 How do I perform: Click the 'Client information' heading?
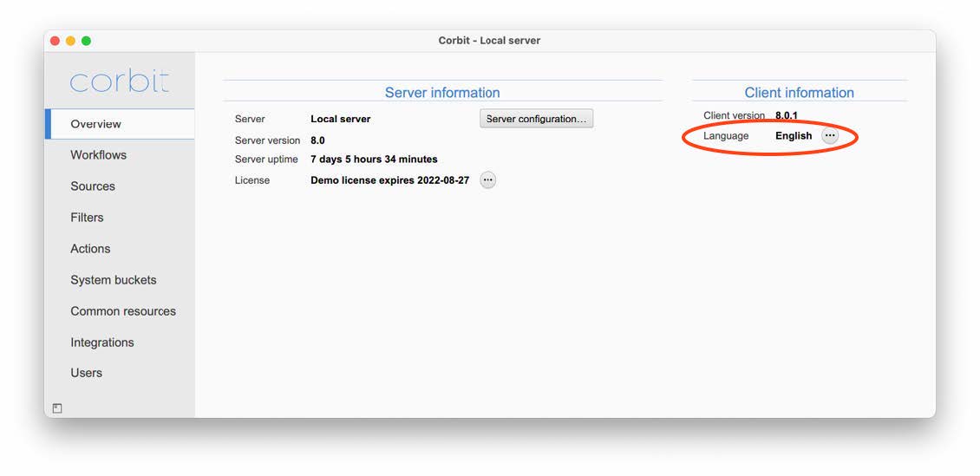tap(800, 93)
